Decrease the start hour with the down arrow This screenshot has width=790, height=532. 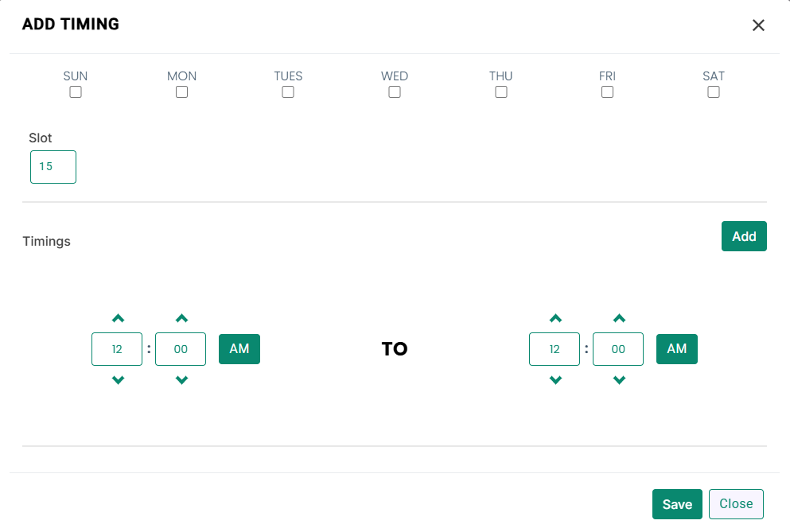118,380
